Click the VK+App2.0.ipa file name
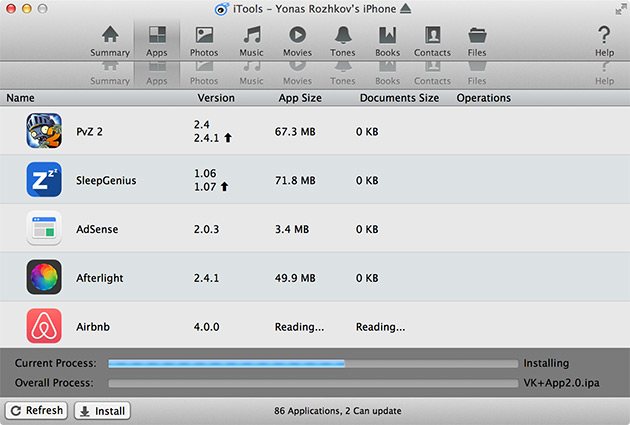The width and height of the screenshot is (630, 425). pos(561,383)
